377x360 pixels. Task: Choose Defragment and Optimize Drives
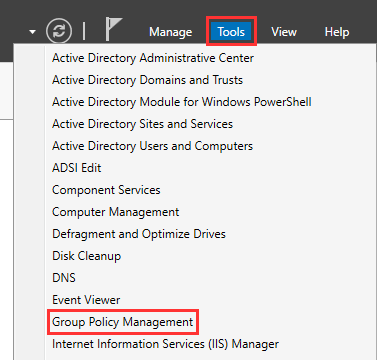(139, 234)
